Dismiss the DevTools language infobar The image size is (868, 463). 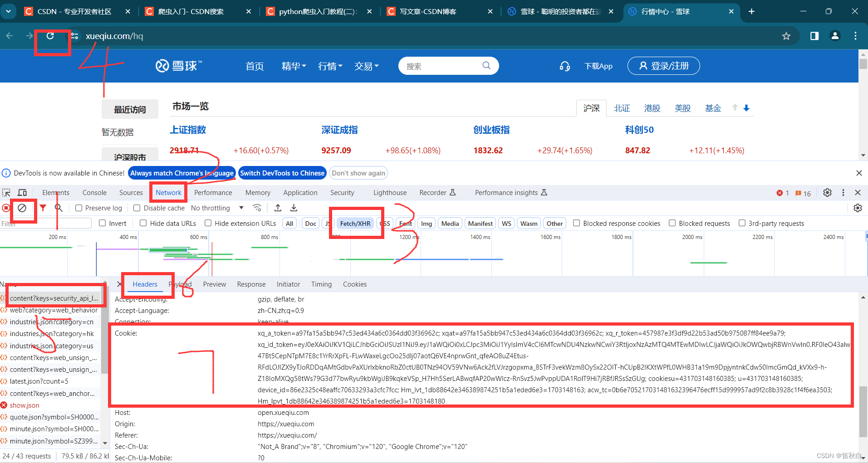[x=858, y=173]
